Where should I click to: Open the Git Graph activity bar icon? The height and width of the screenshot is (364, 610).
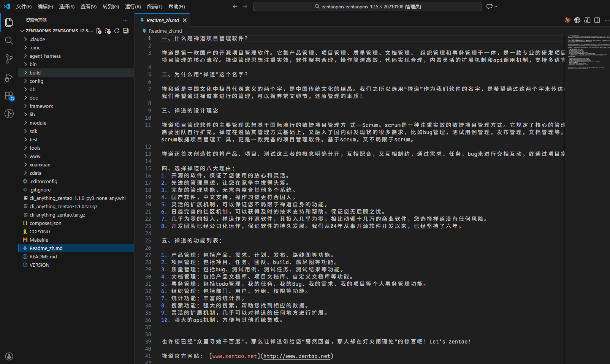click(x=9, y=114)
